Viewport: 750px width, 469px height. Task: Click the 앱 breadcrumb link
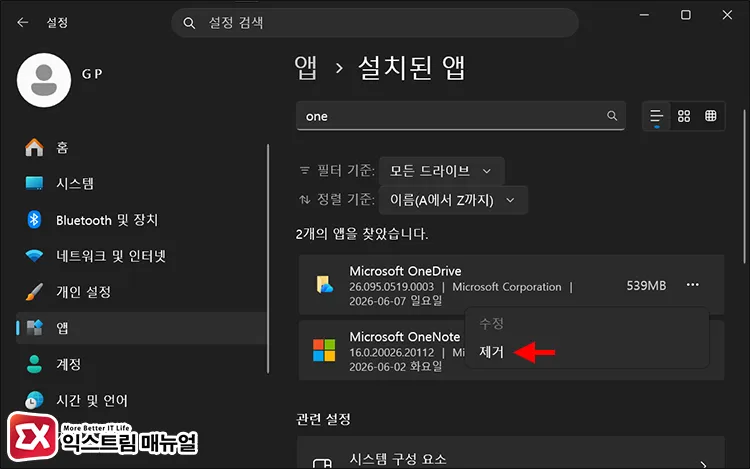point(305,68)
